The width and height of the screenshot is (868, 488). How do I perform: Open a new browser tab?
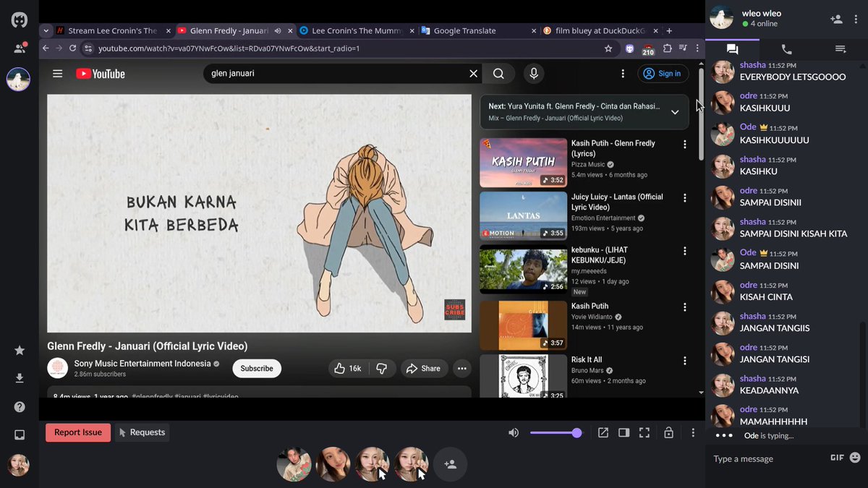pos(669,31)
